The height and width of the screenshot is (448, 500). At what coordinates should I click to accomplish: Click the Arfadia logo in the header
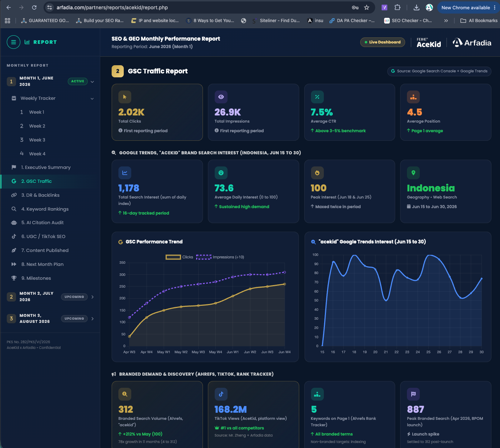472,43
